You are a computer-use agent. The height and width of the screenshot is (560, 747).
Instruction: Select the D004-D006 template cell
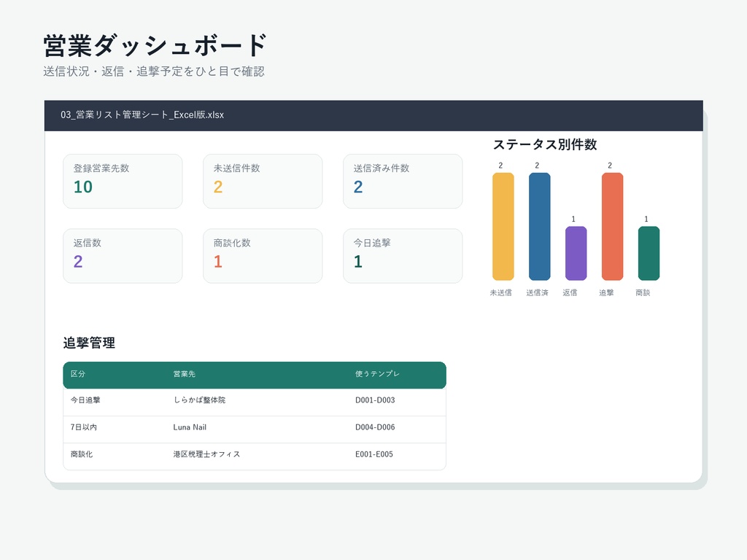tap(375, 427)
